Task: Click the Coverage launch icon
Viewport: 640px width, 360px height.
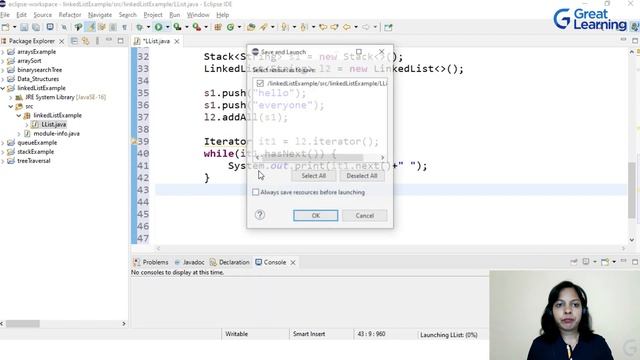Action: [x=177, y=27]
